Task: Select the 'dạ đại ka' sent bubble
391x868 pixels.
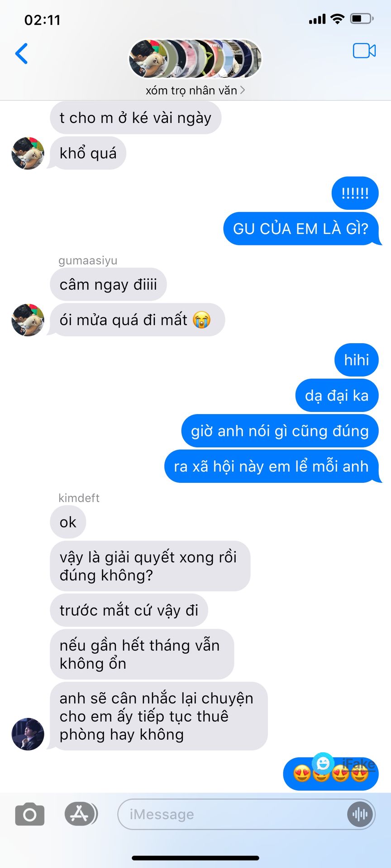Action: point(337,396)
